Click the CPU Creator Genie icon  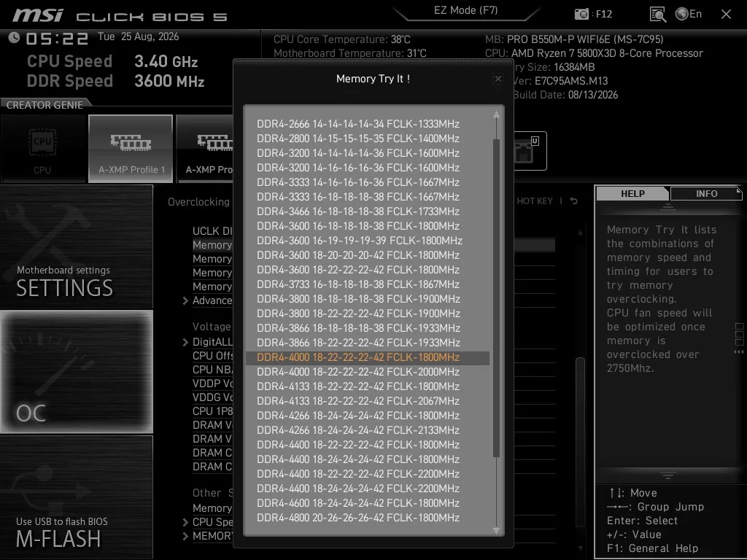click(43, 149)
